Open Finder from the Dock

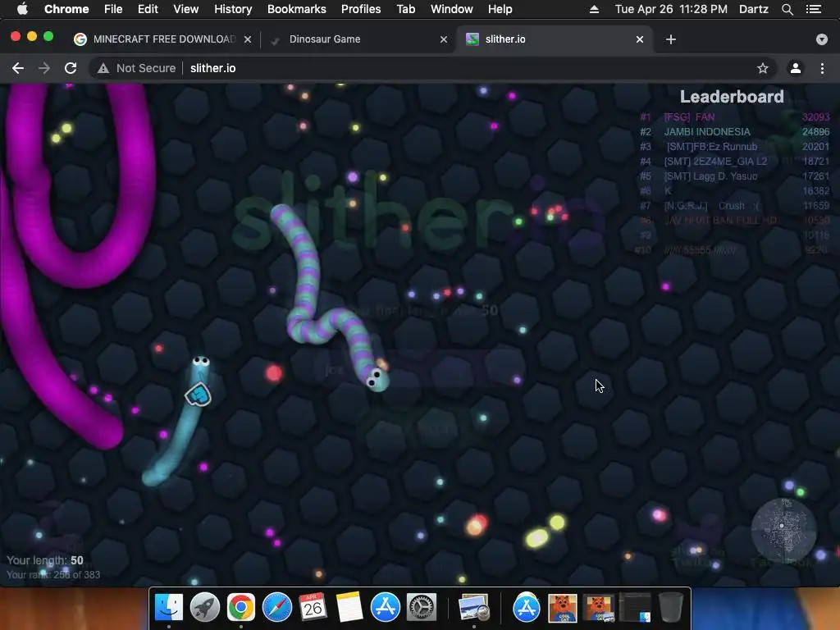point(169,607)
